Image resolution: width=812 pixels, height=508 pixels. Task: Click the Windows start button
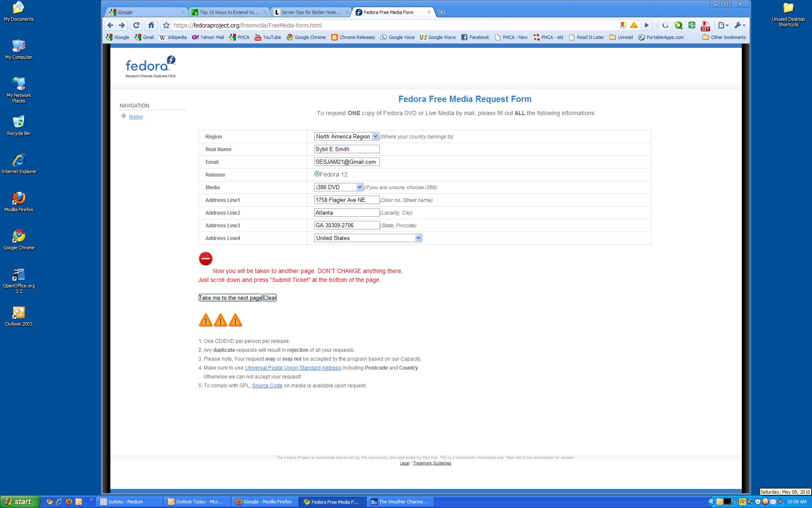20,502
